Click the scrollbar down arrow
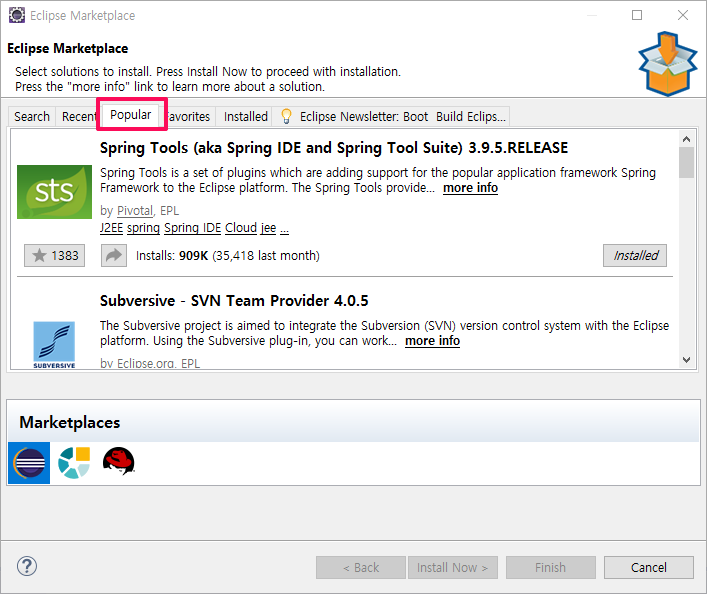Viewport: 707px width, 594px height. [686, 360]
